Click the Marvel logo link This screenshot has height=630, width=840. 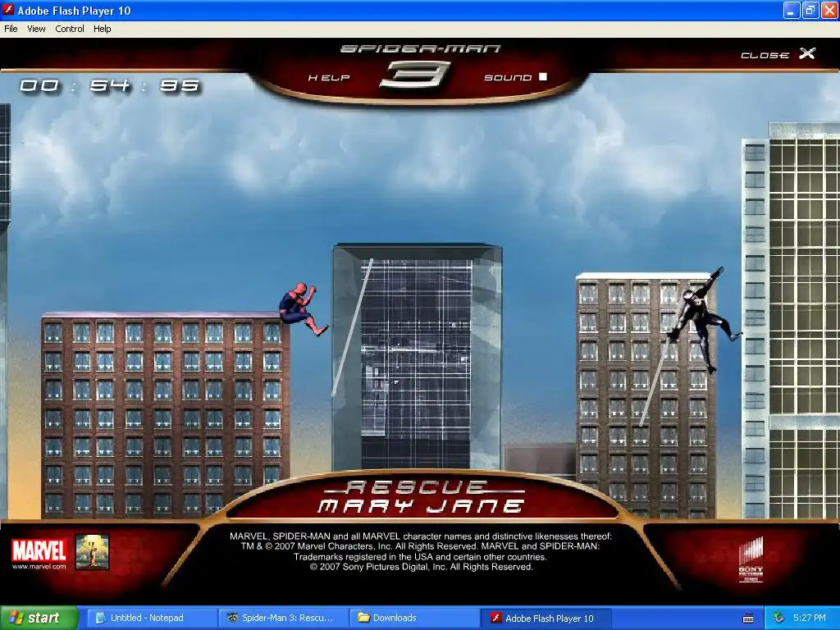[x=39, y=554]
